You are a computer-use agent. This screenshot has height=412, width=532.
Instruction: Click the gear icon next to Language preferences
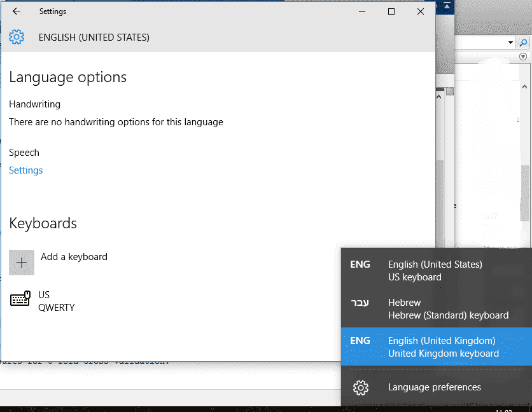coord(361,388)
